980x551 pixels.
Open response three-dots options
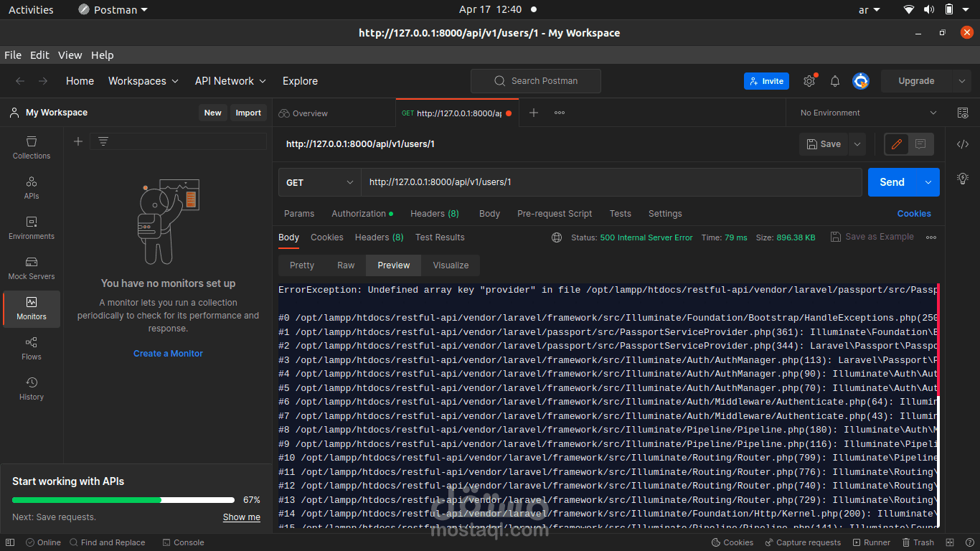(x=931, y=237)
